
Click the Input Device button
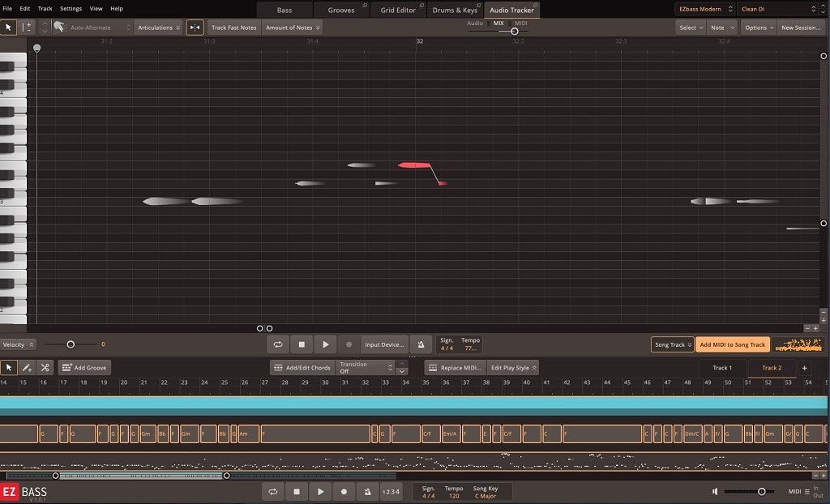click(384, 344)
